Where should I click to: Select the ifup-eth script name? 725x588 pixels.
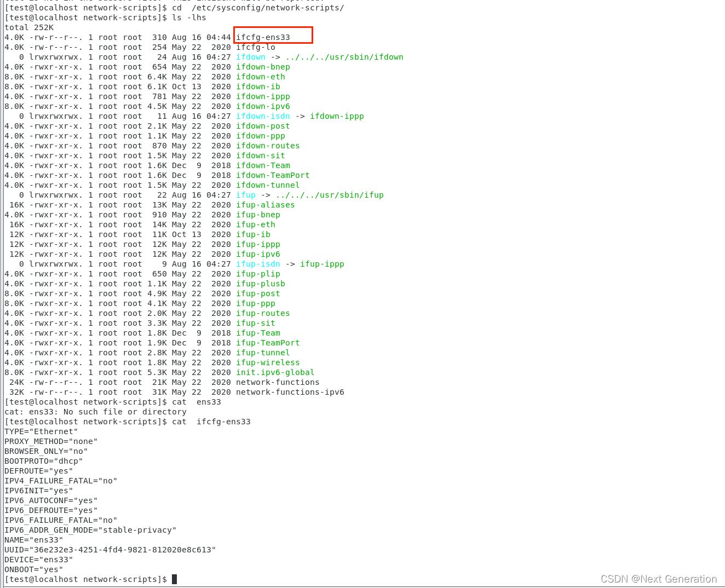pyautogui.click(x=255, y=224)
